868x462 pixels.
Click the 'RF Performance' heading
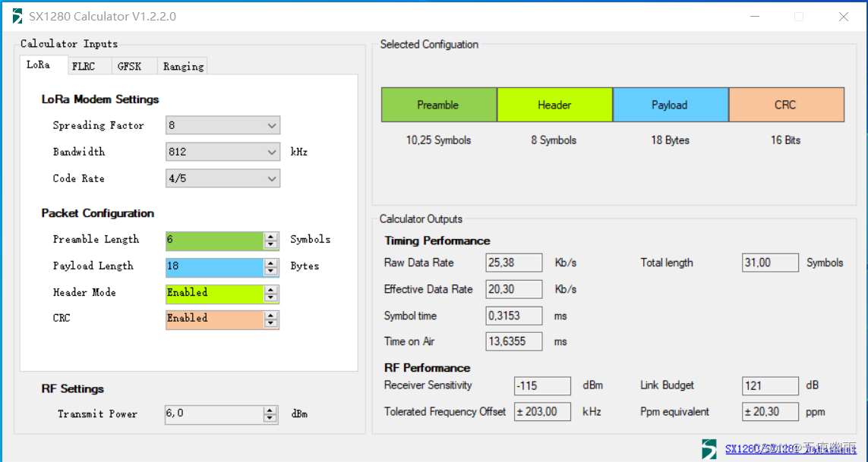click(427, 368)
